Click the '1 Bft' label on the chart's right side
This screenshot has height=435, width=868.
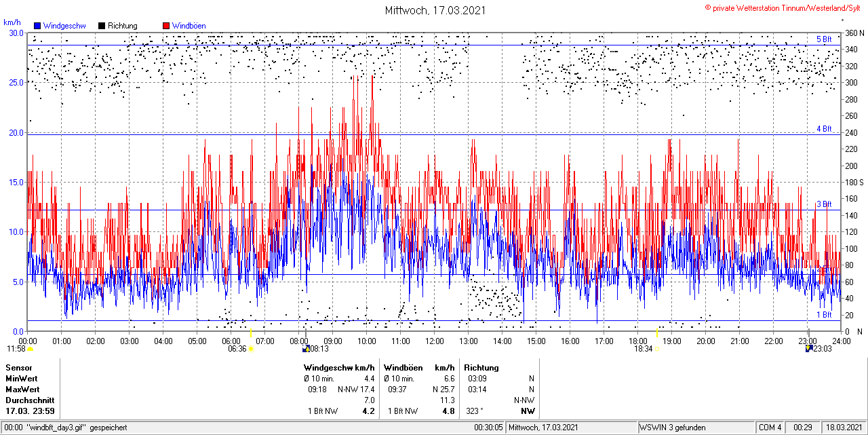pyautogui.click(x=824, y=315)
